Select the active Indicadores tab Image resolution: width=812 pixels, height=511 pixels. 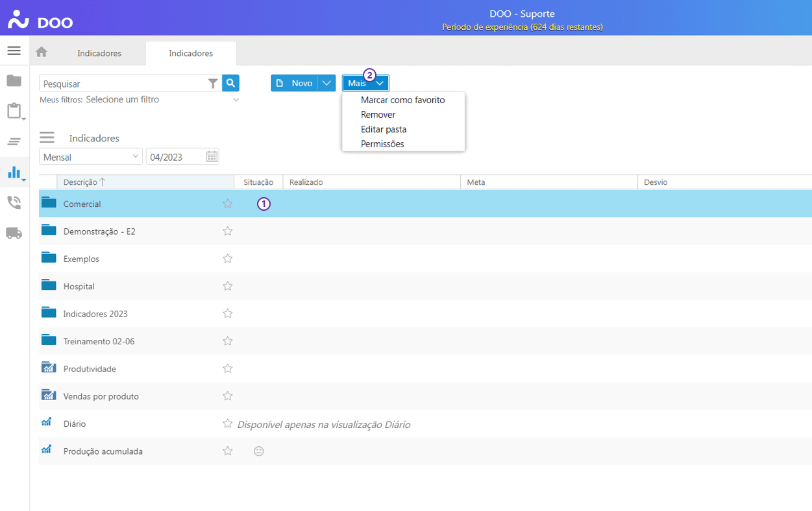(191, 53)
